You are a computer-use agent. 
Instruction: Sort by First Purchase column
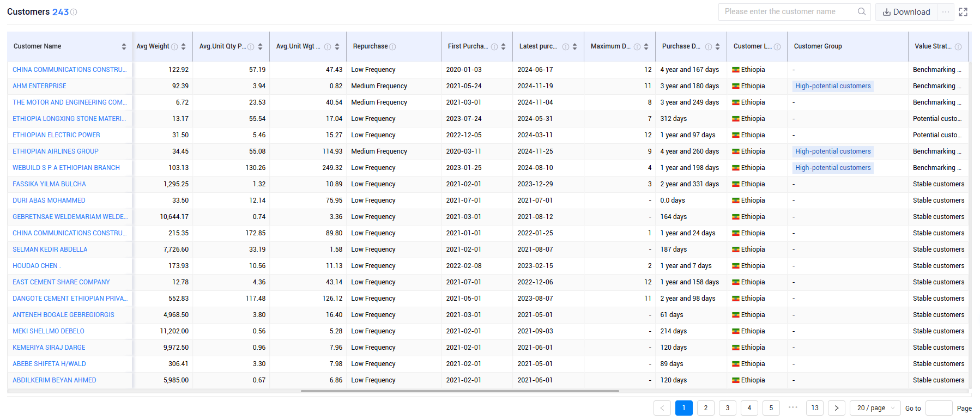[x=503, y=47]
